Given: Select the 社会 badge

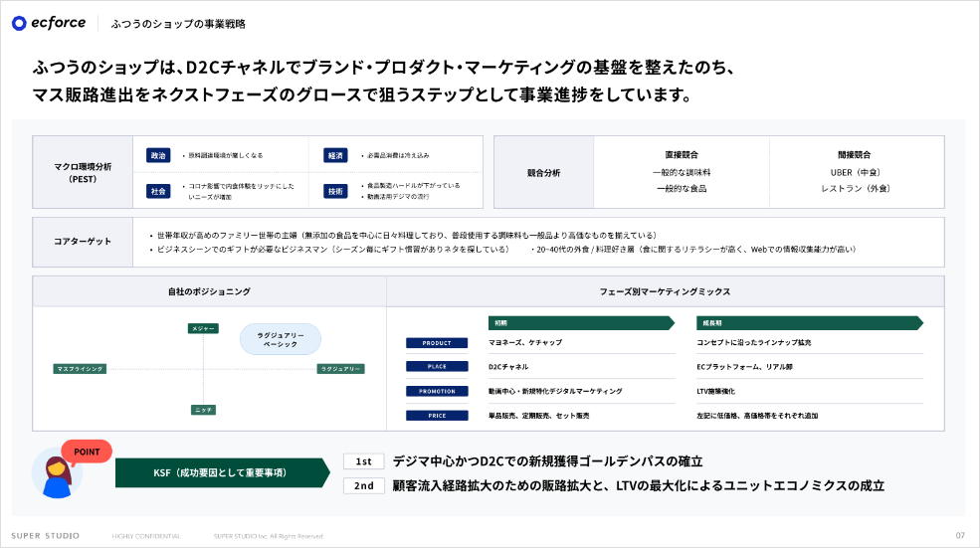Looking at the screenshot, I should tap(158, 190).
